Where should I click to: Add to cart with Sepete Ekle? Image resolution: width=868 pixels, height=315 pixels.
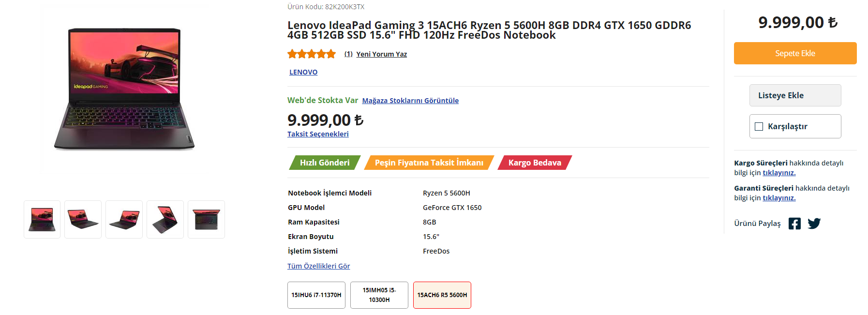coord(795,53)
